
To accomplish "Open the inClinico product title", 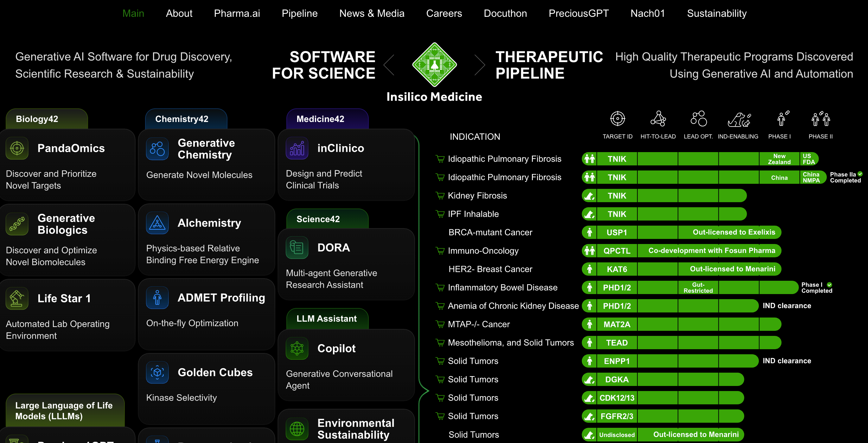I will click(341, 148).
